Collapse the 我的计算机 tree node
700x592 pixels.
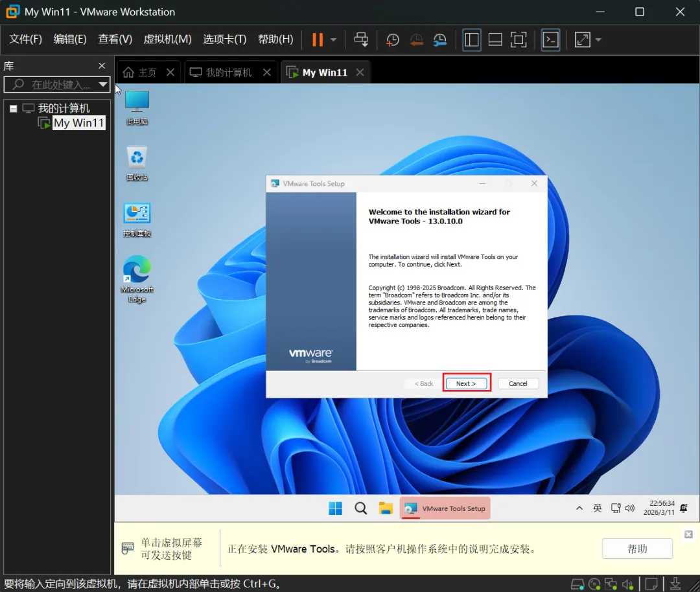pos(14,108)
